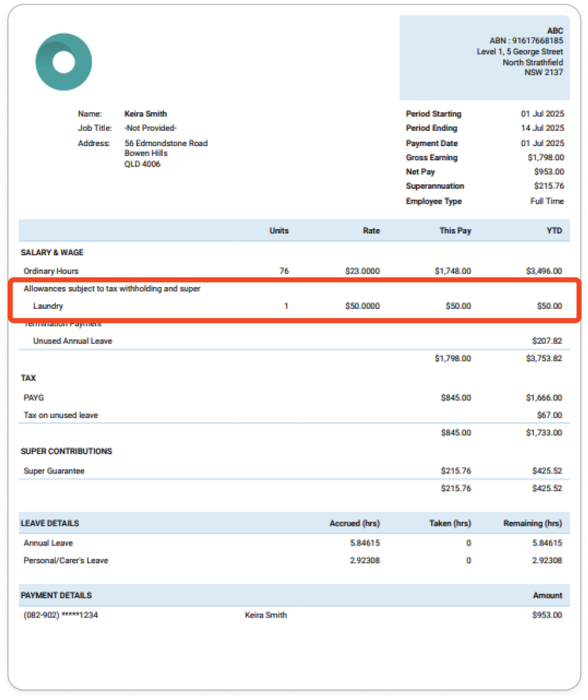The height and width of the screenshot is (700, 588).
Task: Click the highlighted Laundry allowance row
Action: [x=48, y=306]
